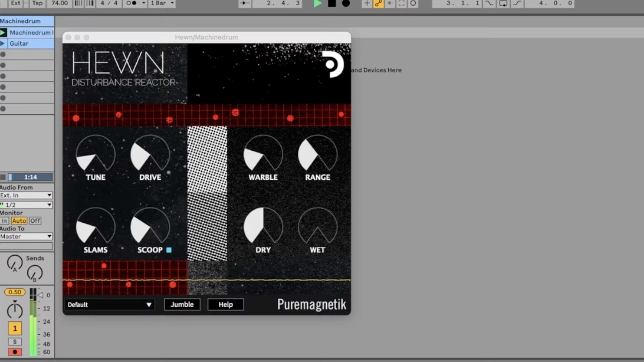Toggle the Ext sync button
The width and height of the screenshot is (644, 362).
(x=15, y=3)
